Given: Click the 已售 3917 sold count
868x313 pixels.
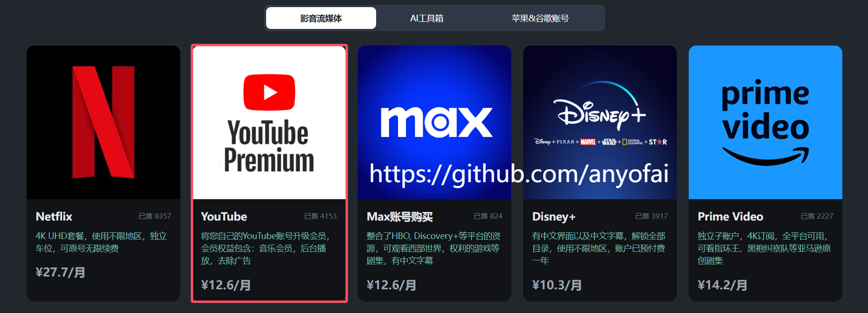Looking at the screenshot, I should (651, 216).
